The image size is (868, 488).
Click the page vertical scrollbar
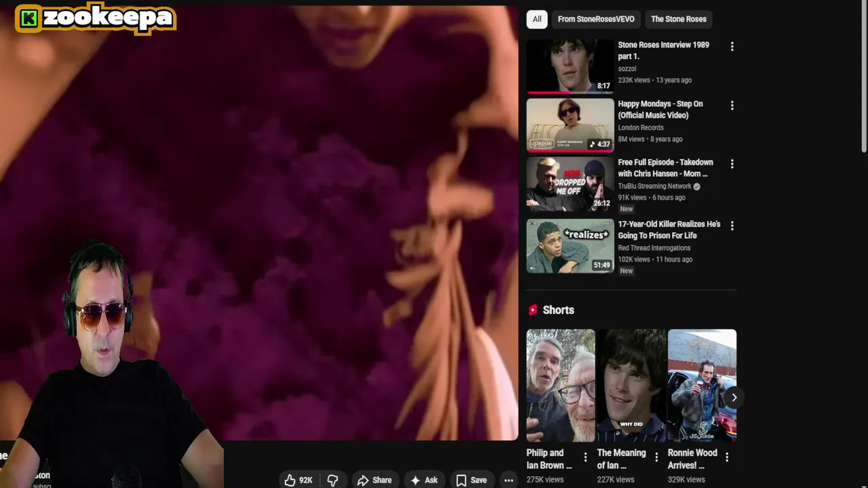point(864,76)
